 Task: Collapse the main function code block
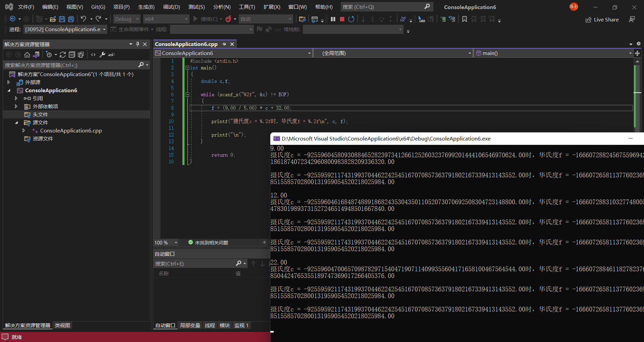(187, 68)
